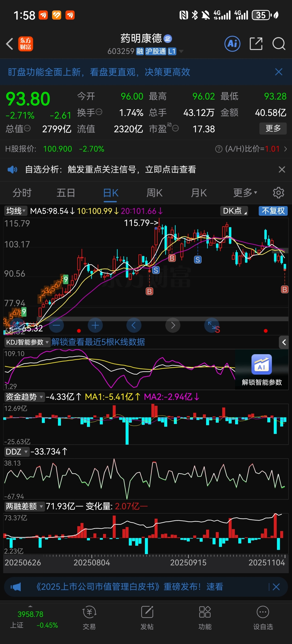Move chart left with arrow button
The height and width of the screenshot is (644, 292).
click(134, 325)
